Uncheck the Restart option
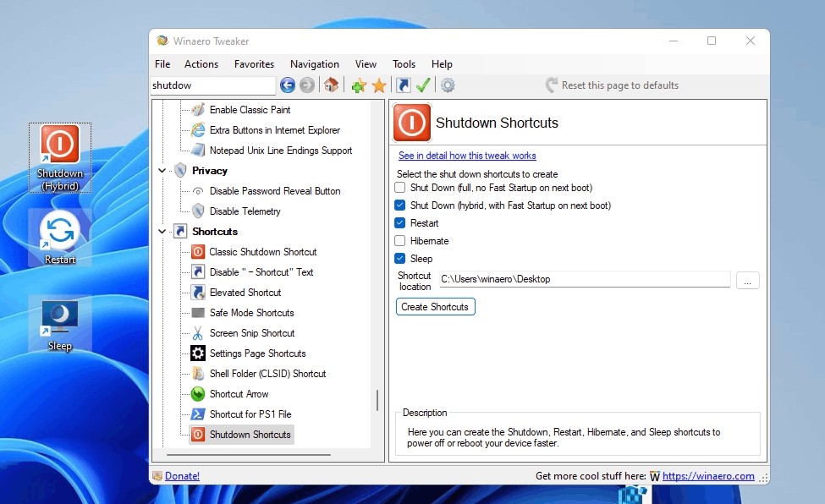Viewport: 825px width, 504px height. tap(399, 222)
